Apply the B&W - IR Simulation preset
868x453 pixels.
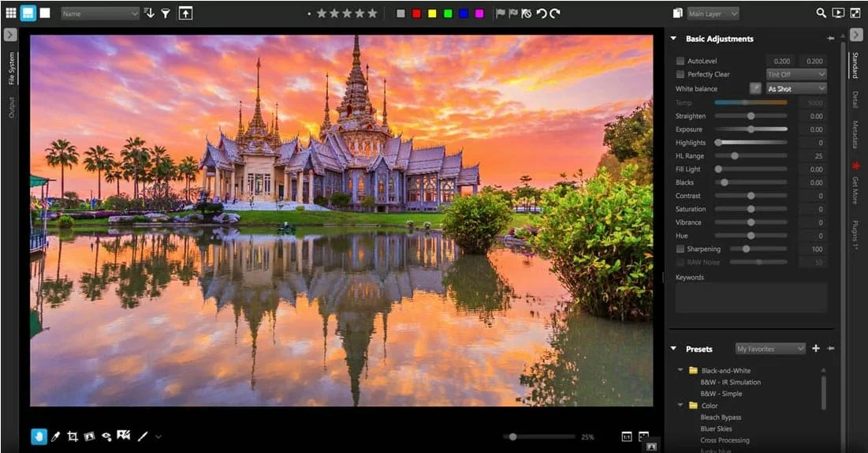[x=730, y=382]
